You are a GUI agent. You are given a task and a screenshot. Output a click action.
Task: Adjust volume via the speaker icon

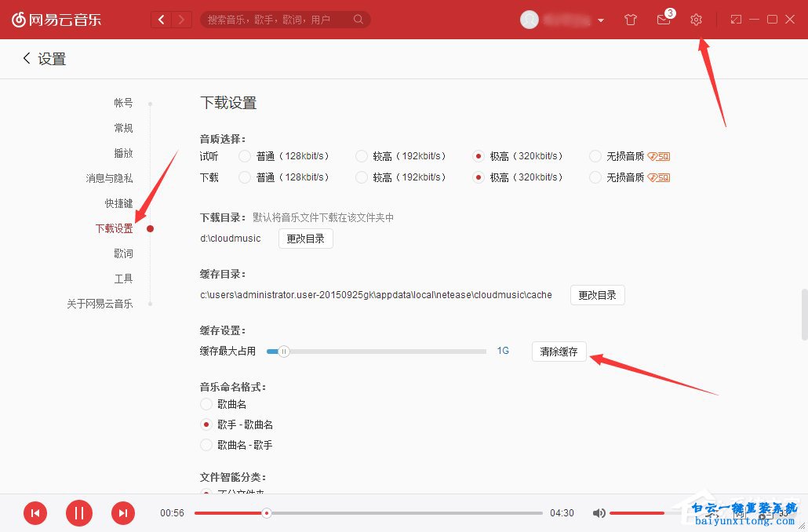click(x=599, y=512)
